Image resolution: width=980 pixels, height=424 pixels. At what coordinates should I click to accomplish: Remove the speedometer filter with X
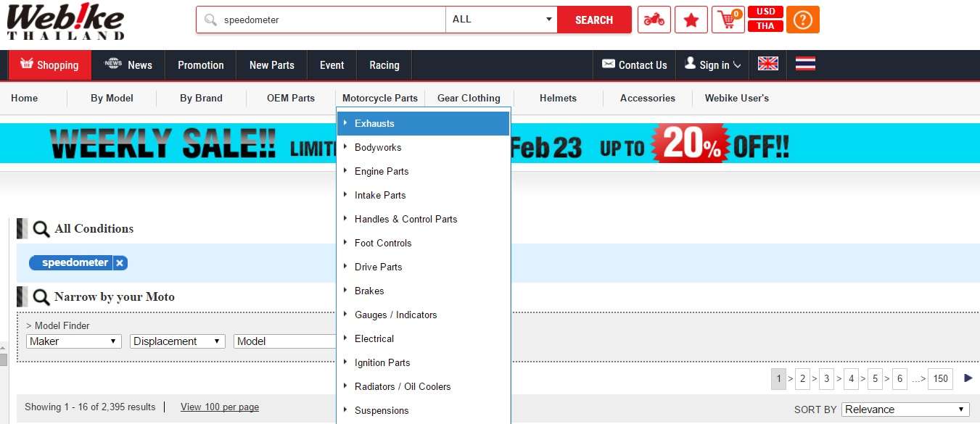[x=120, y=263]
